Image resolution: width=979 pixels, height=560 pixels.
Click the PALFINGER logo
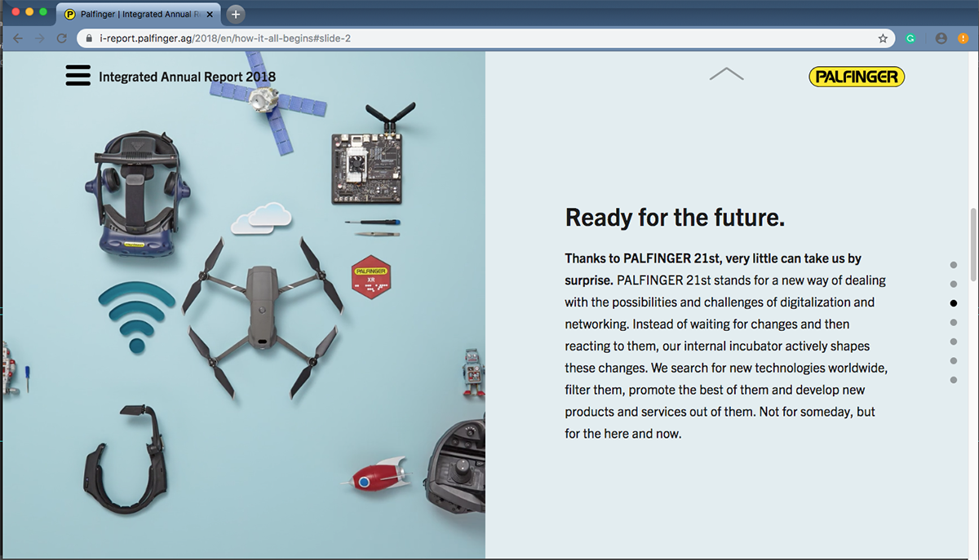click(x=857, y=77)
